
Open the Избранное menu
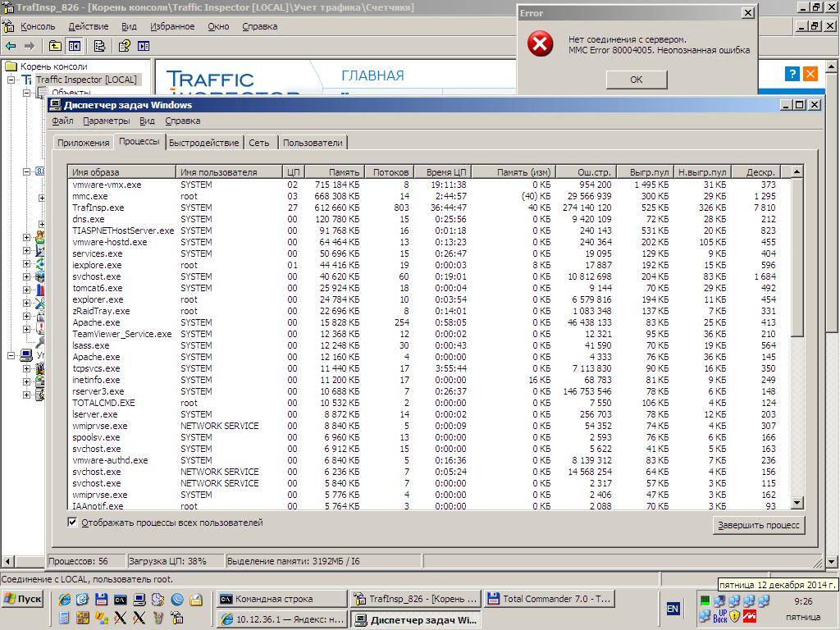(x=172, y=26)
